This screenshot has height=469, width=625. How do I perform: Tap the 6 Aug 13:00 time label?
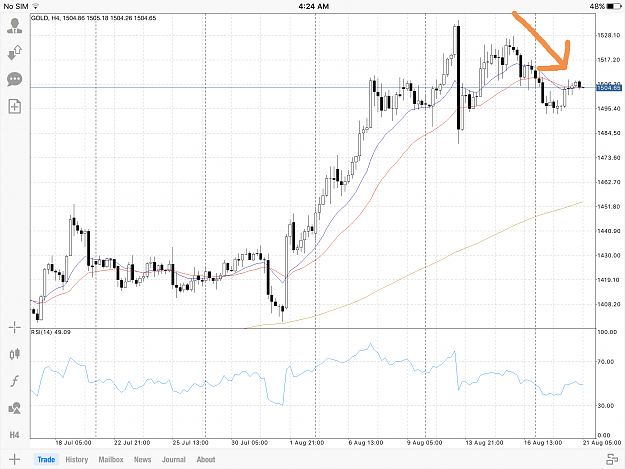pos(366,443)
